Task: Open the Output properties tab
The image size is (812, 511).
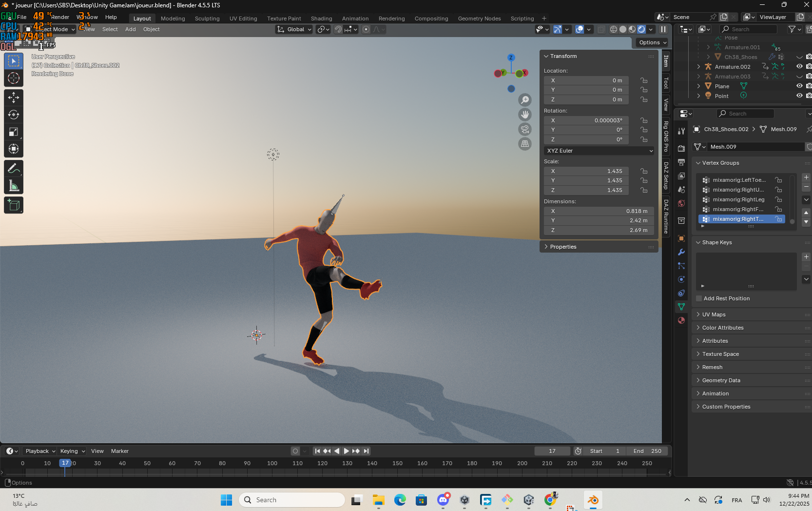Action: coord(681,162)
